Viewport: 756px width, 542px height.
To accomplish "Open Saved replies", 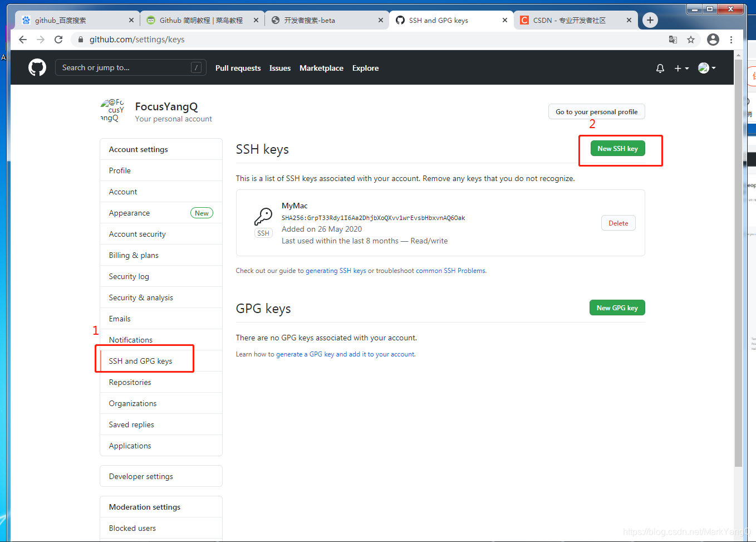I will 161,424.
